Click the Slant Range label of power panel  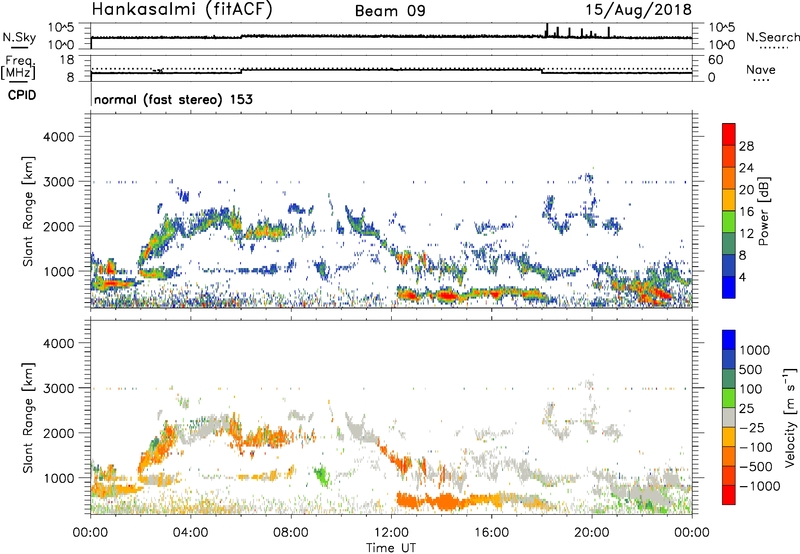tap(28, 211)
